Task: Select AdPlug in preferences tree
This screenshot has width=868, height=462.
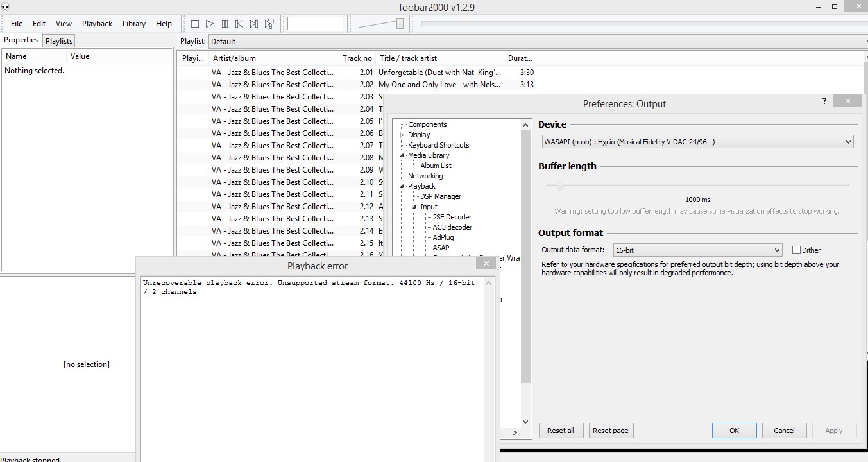Action: coord(443,238)
